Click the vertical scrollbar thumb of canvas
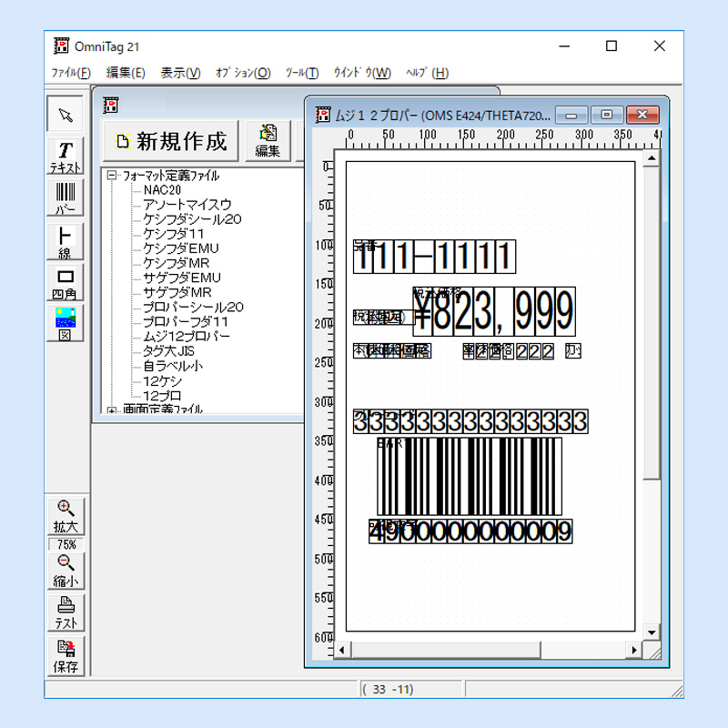This screenshot has width=728, height=728. (x=652, y=323)
